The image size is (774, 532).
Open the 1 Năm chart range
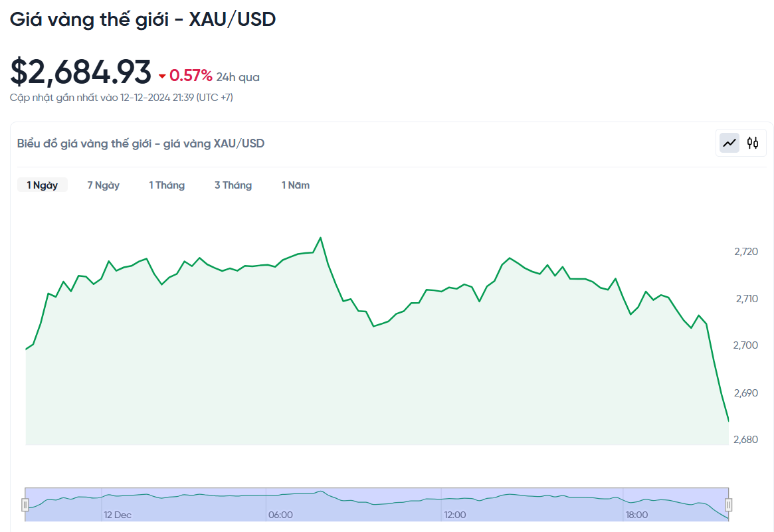[296, 185]
